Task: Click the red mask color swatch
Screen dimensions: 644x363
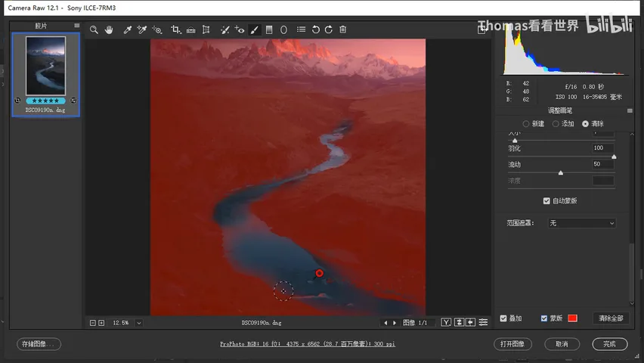Action: [572, 318]
